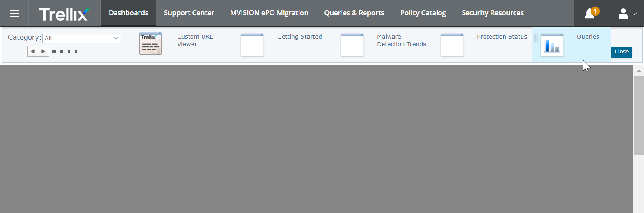Select the Getting Started monitor thumbnail
Viewport: 644px width, 213px height.
click(252, 45)
